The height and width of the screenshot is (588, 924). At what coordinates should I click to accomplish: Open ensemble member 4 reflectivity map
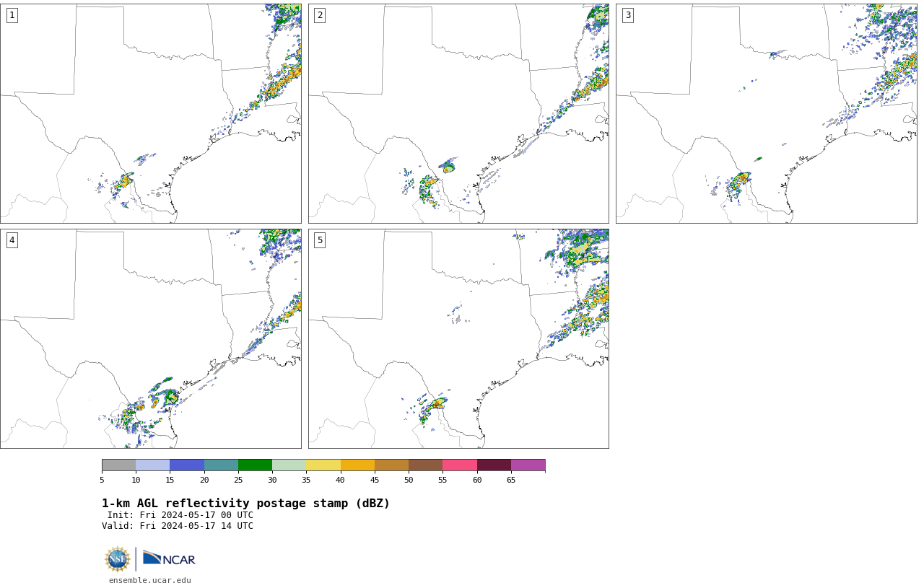click(151, 338)
